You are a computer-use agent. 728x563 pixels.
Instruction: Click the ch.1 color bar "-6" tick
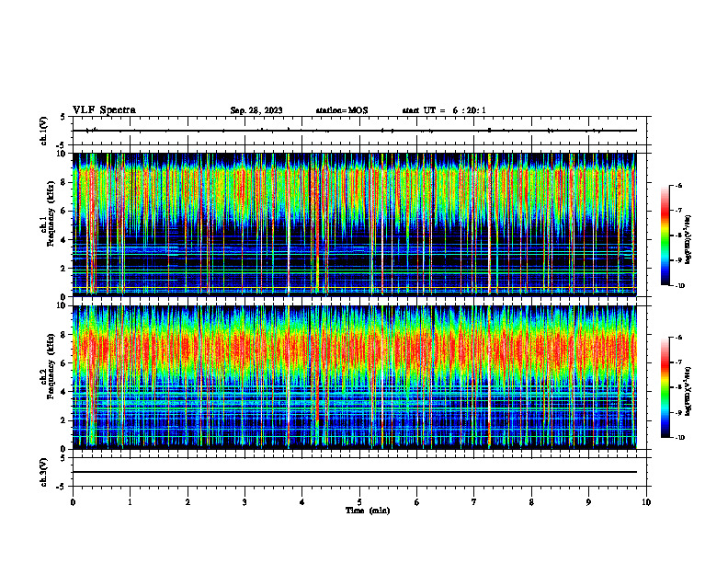point(679,185)
